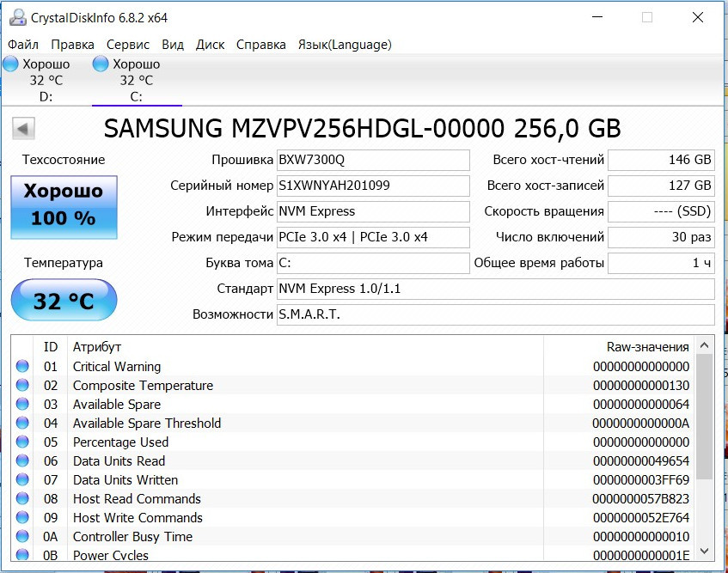Click the transfer mode field PCIe 3.0 x4

point(373,237)
